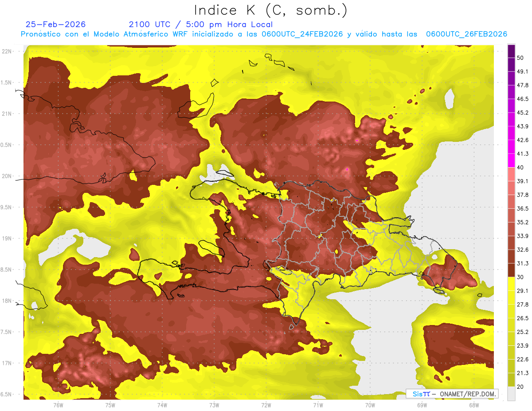532x411 pixels.
Task: Click the '69W' longitude label
Action: [422, 405]
